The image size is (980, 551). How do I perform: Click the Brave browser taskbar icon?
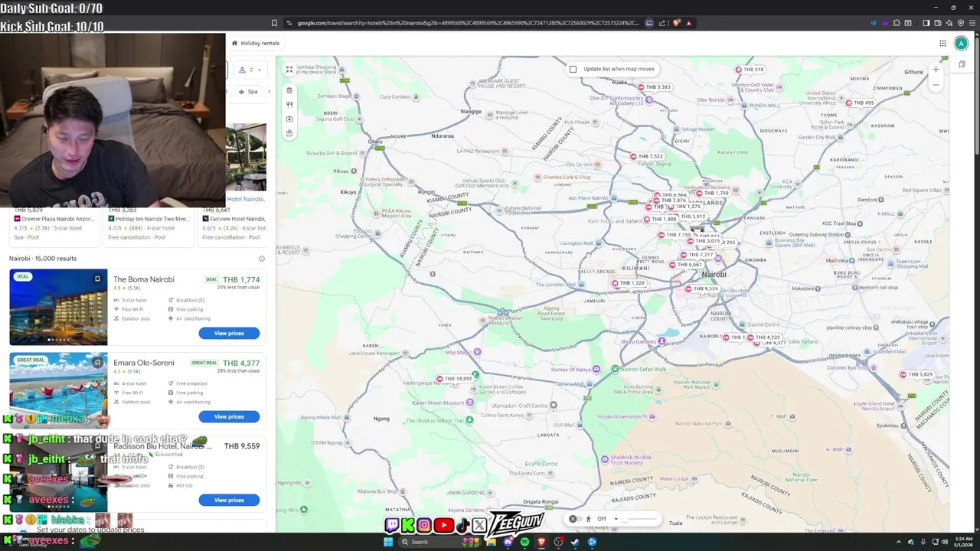click(x=541, y=542)
